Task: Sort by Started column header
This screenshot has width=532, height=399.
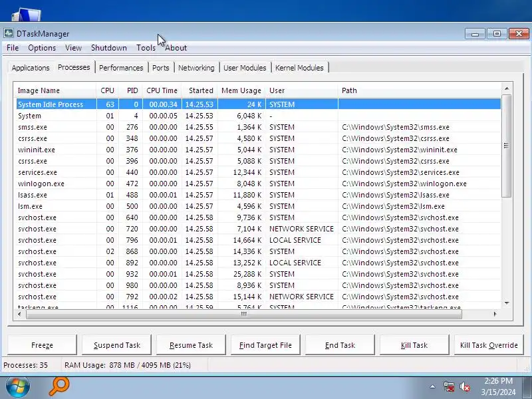Action: point(200,90)
